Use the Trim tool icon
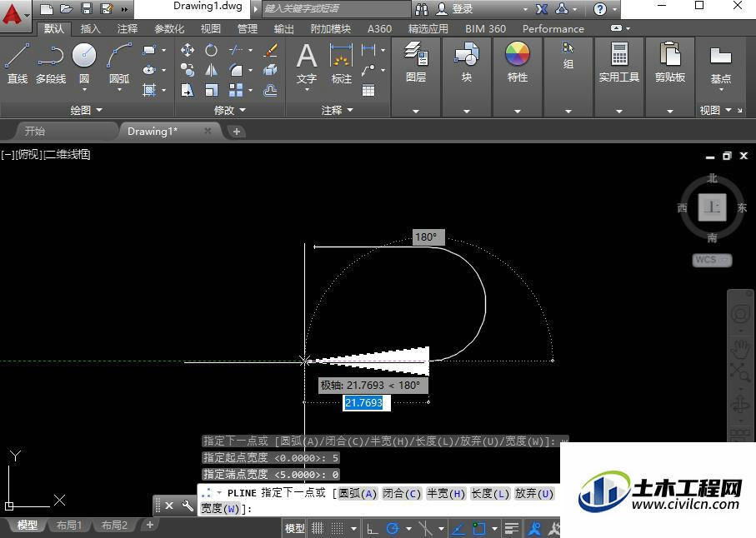 coord(236,50)
